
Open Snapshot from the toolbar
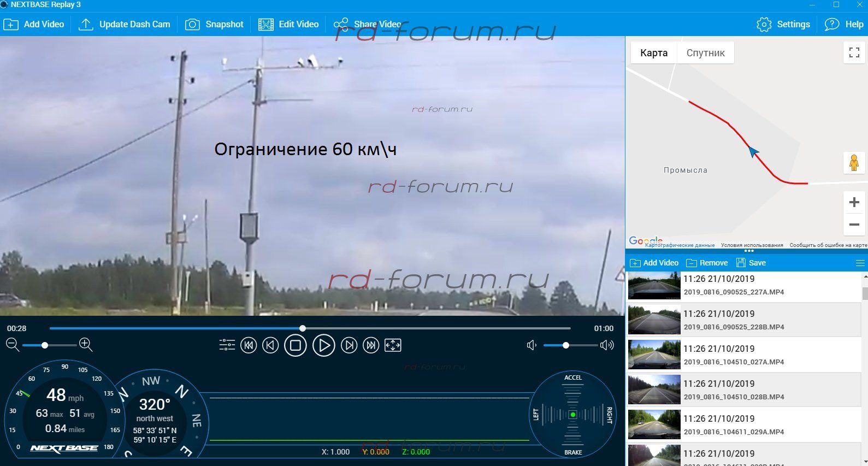[x=214, y=25]
